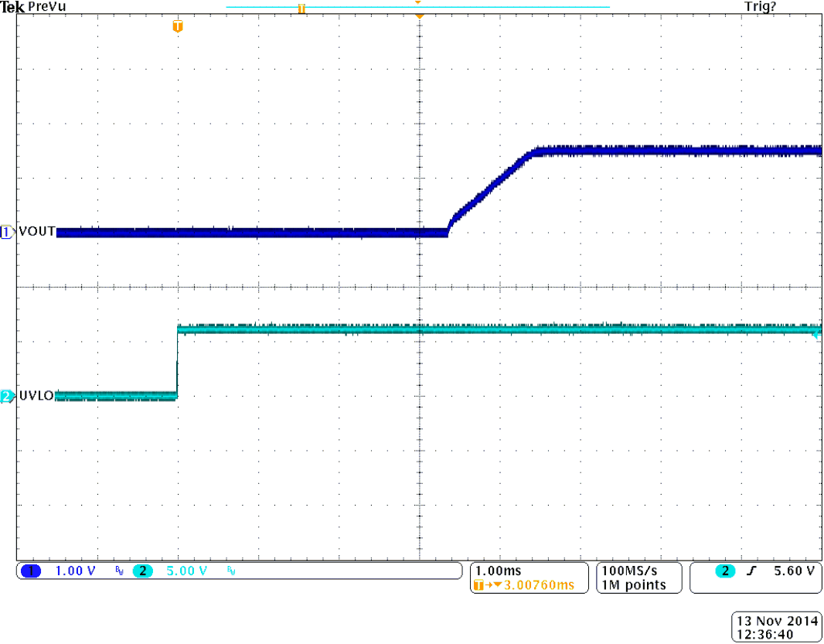Click the 1M points record length readout

pyautogui.click(x=634, y=584)
